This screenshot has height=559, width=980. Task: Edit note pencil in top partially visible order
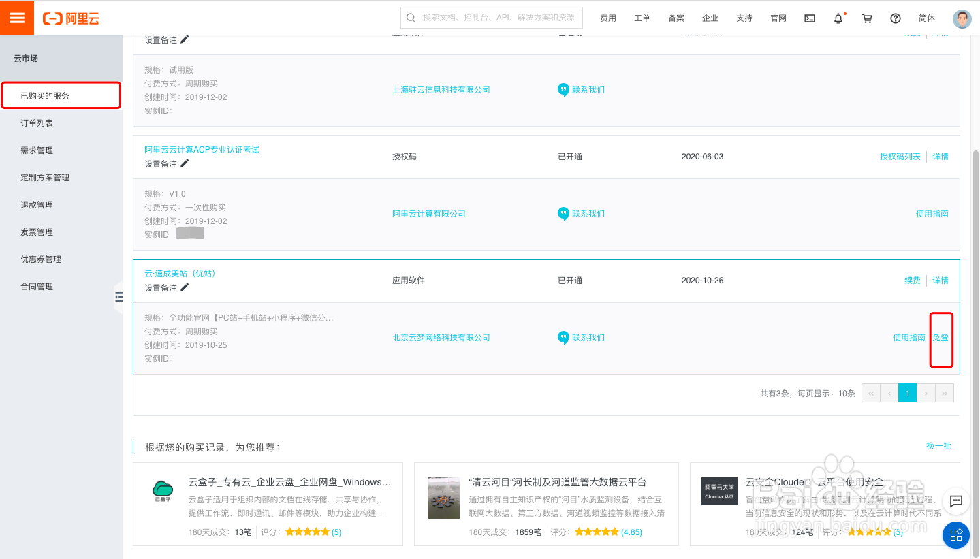(185, 39)
